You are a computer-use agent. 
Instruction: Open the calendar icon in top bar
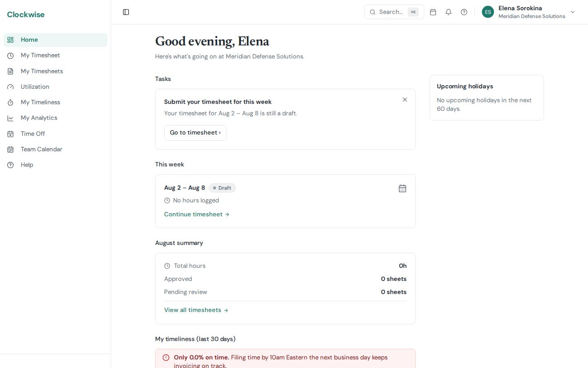433,12
